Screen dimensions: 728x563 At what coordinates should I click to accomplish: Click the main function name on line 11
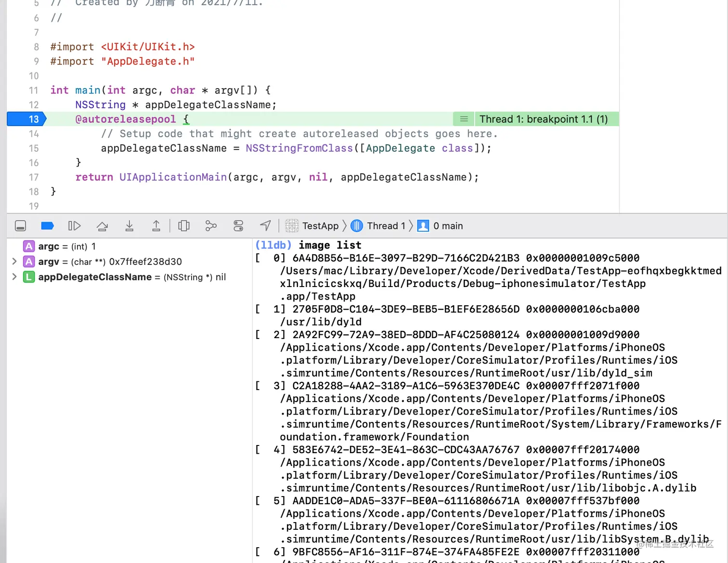pos(88,91)
